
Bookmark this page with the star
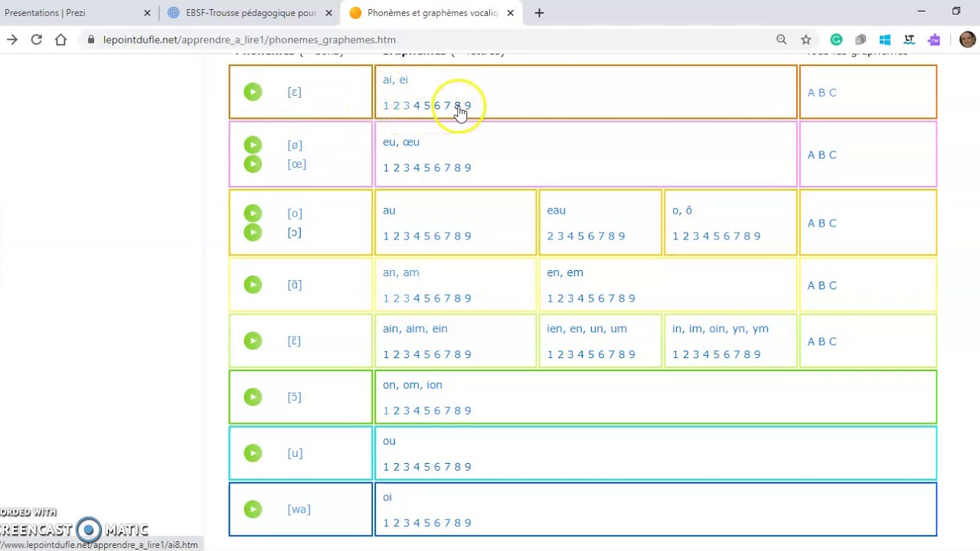coord(805,40)
